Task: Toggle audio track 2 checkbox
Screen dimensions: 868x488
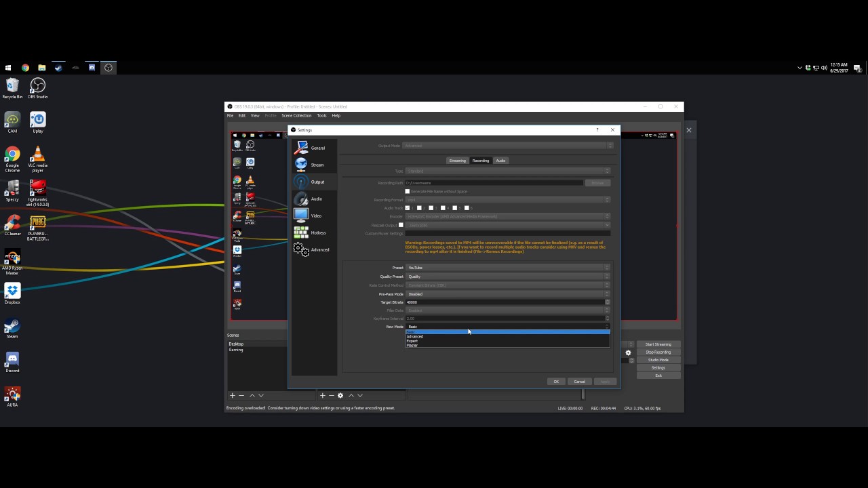Action: click(420, 208)
